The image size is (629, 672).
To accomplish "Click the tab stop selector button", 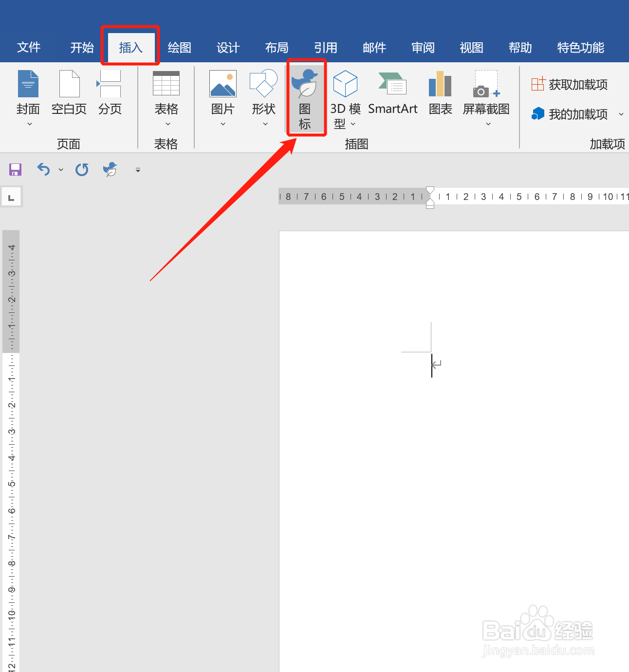I will [x=11, y=197].
